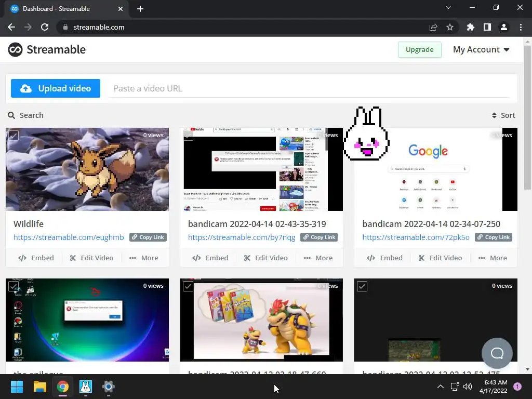Open the Chrome profile avatar icon

[x=504, y=27]
